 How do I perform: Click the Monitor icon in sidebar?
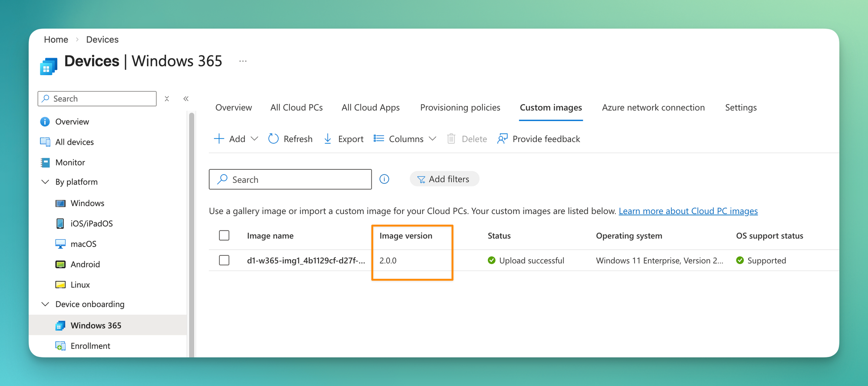tap(45, 162)
